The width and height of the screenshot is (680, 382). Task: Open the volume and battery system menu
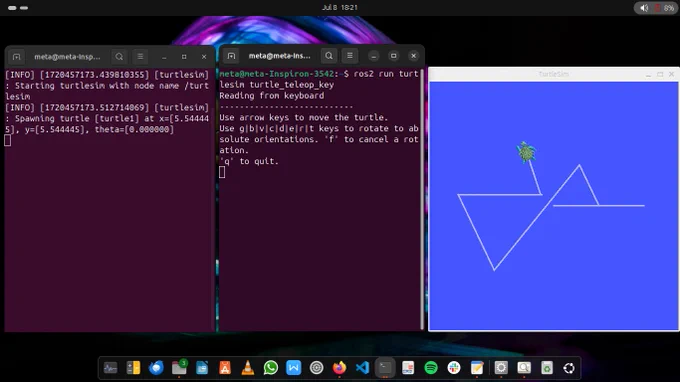tap(656, 8)
